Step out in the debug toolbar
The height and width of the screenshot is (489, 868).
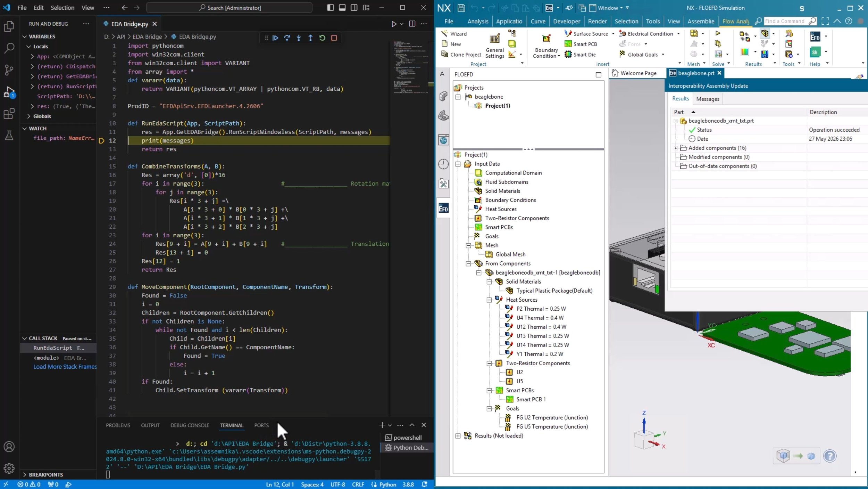(x=310, y=38)
